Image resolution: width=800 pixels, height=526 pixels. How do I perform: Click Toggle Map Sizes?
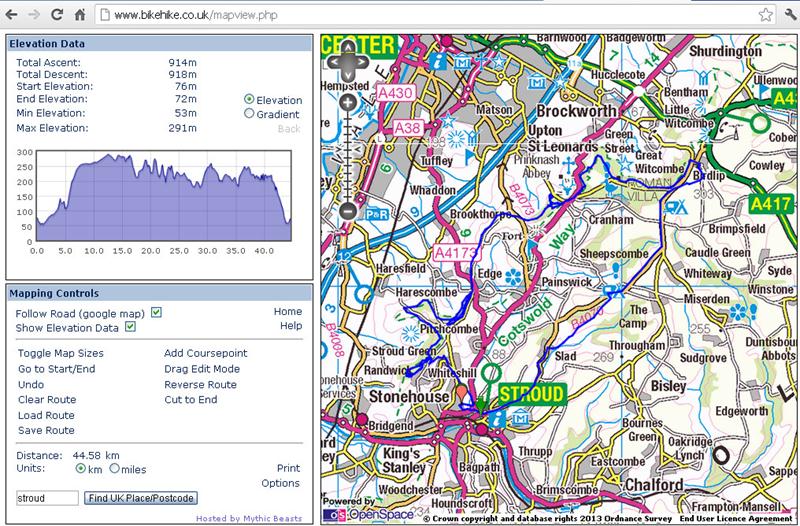click(x=60, y=353)
